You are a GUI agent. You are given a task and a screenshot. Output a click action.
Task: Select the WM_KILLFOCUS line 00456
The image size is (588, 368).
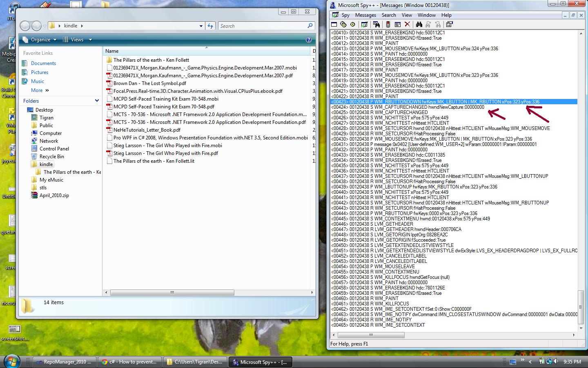coord(390,277)
